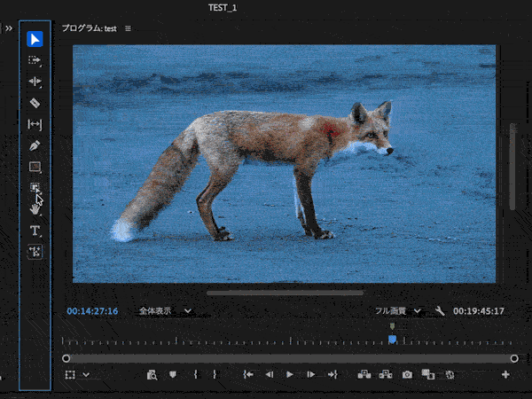Screen dimensions: 532x399
Task: Open the プログラム: test panel menu icon
Action: click(128, 28)
